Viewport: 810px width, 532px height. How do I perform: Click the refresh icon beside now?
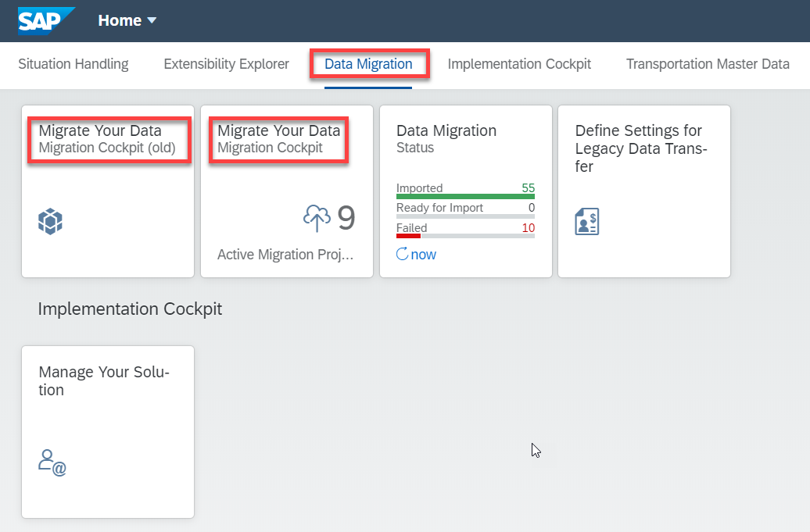coord(402,254)
